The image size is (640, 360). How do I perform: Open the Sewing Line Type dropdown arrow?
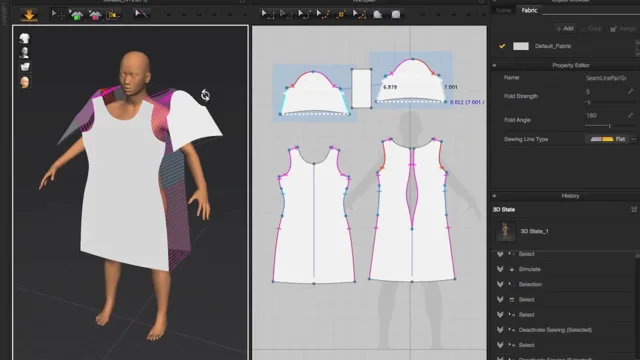click(x=633, y=139)
